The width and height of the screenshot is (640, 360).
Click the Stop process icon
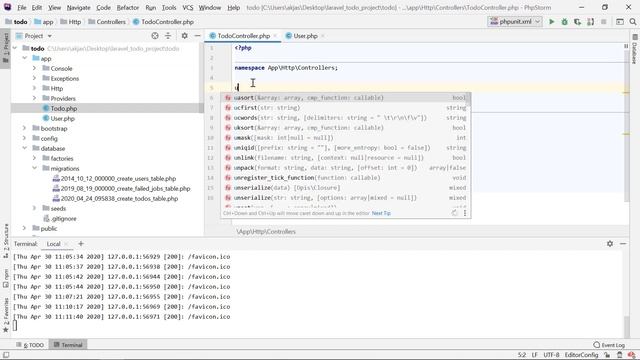pyautogui.click(x=604, y=22)
